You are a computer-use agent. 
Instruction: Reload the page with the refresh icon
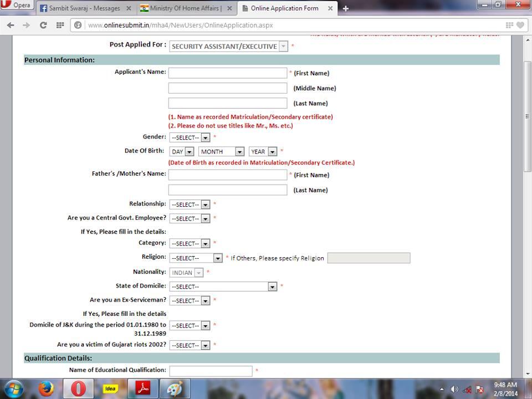[43, 25]
